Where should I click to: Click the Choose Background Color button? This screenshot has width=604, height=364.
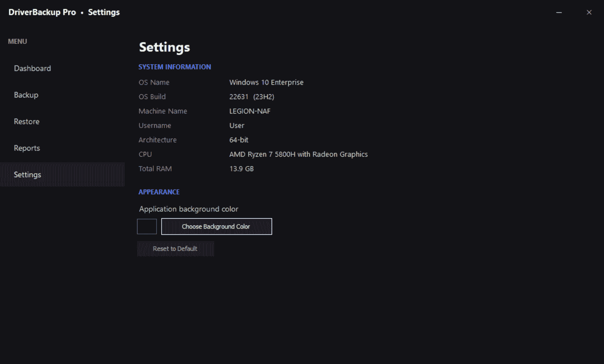coord(216,226)
